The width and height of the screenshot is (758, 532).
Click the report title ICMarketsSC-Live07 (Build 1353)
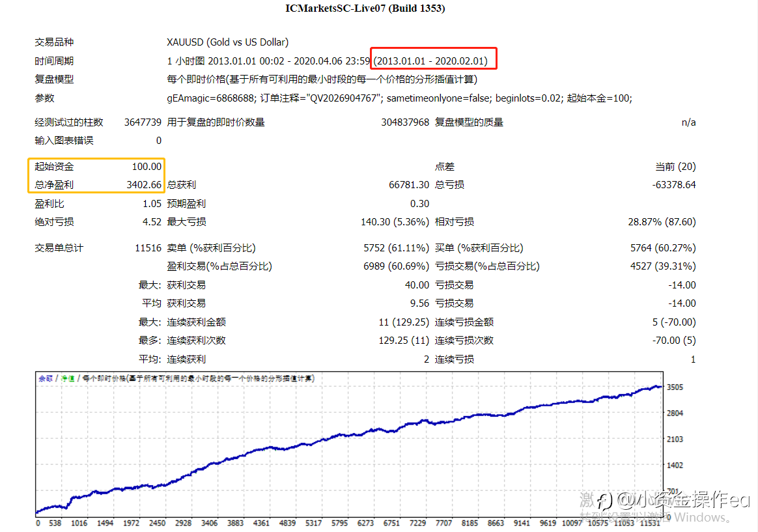click(x=365, y=8)
